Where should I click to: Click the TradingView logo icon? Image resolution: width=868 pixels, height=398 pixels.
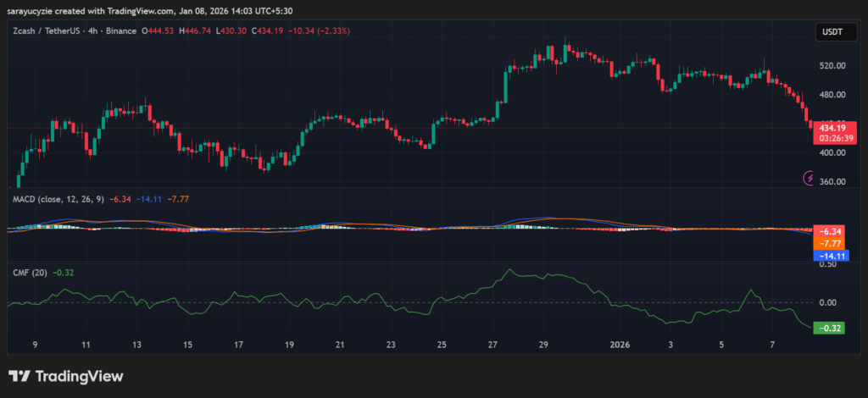tap(21, 376)
